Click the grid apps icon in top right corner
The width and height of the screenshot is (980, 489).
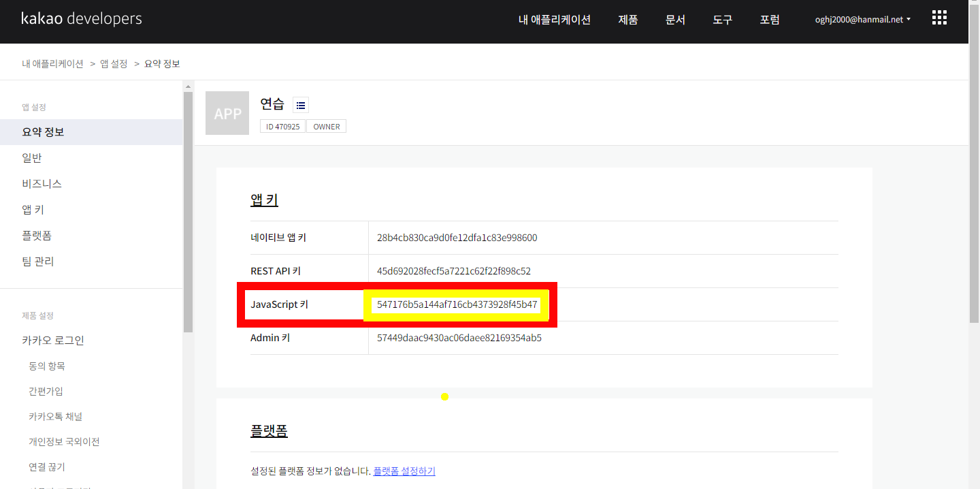coord(939,17)
